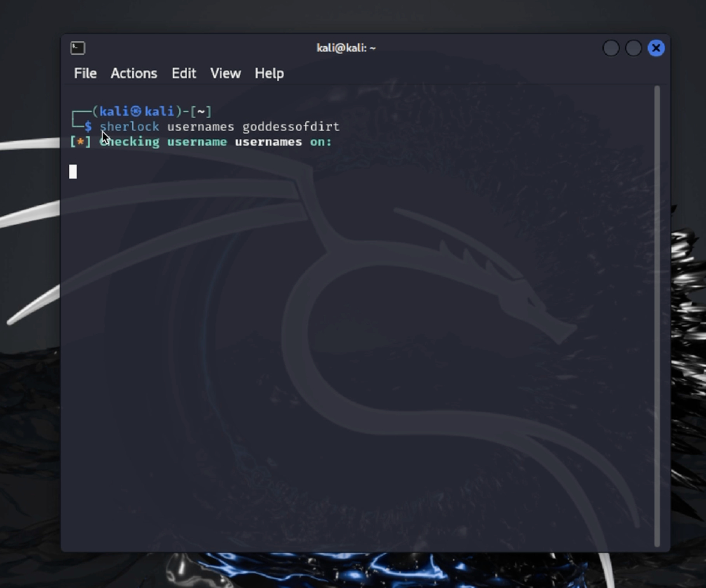Open the File menu

[85, 73]
